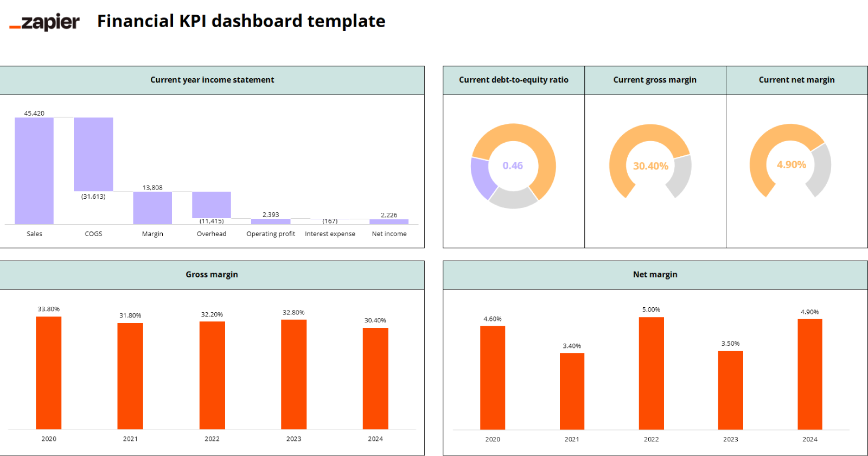This screenshot has height=456, width=868.
Task: Click the 30.40% label above the 2024 bar
Action: (375, 321)
